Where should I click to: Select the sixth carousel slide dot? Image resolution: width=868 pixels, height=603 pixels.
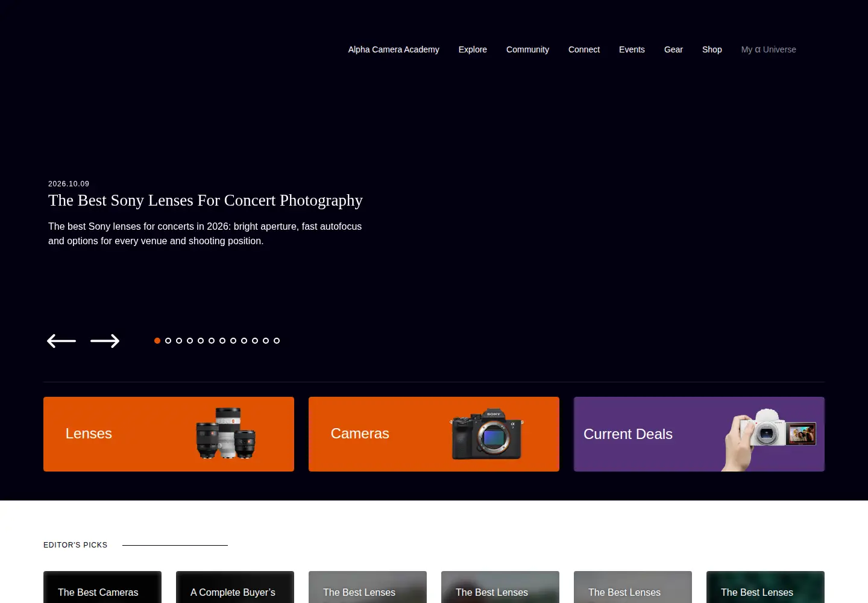pos(212,341)
